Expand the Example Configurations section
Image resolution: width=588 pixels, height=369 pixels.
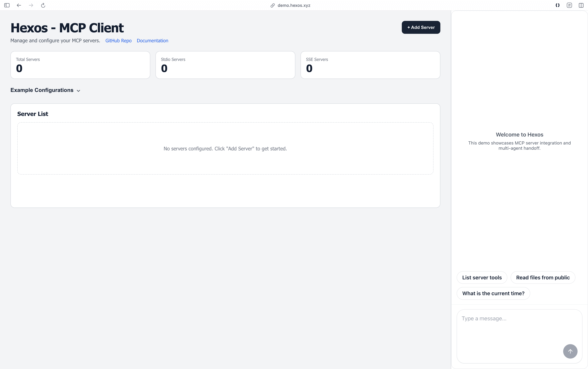click(42, 90)
